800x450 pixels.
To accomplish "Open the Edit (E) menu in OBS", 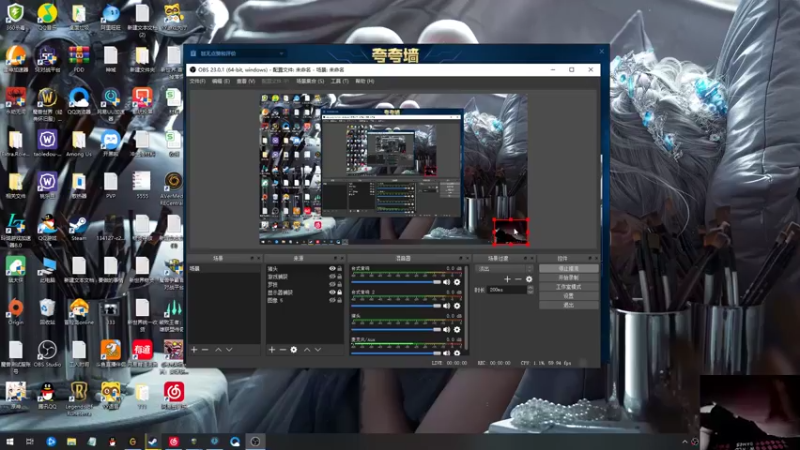I will tap(221, 81).
